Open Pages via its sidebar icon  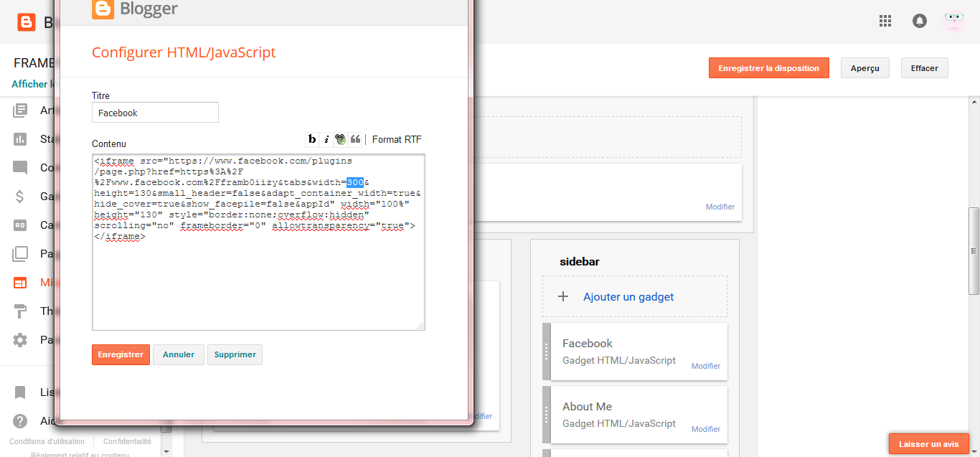coord(20,254)
